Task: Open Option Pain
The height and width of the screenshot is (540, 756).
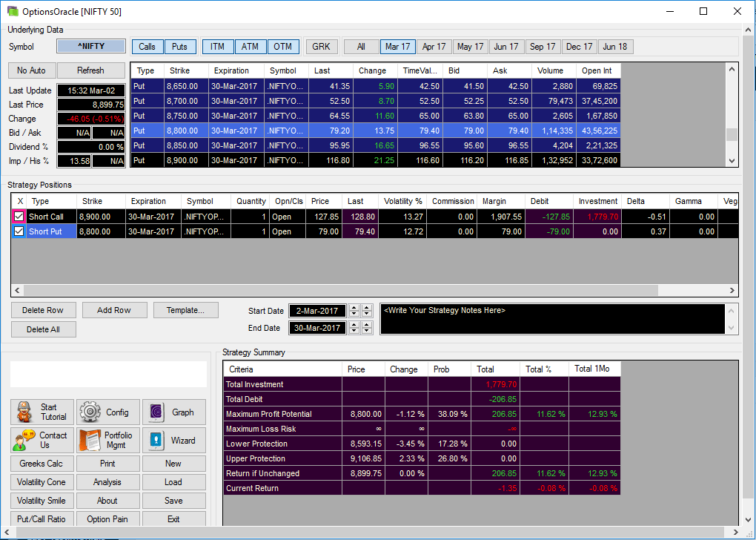Action: click(108, 518)
